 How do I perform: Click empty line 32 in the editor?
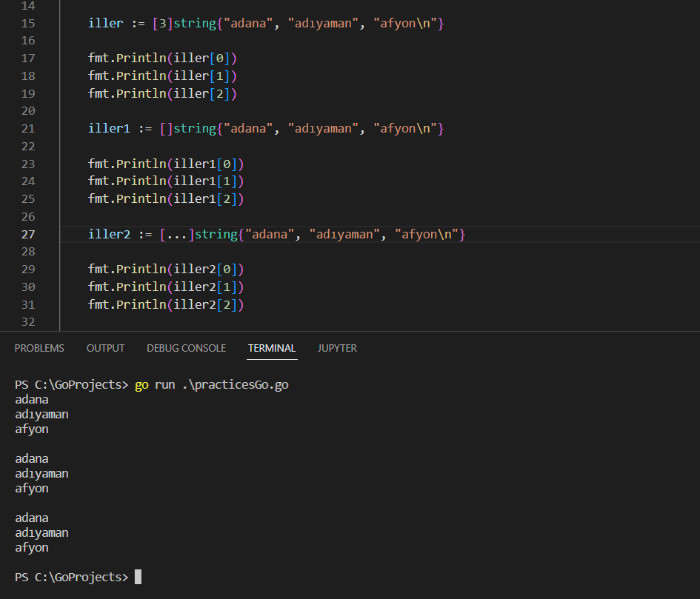[x=296, y=322]
